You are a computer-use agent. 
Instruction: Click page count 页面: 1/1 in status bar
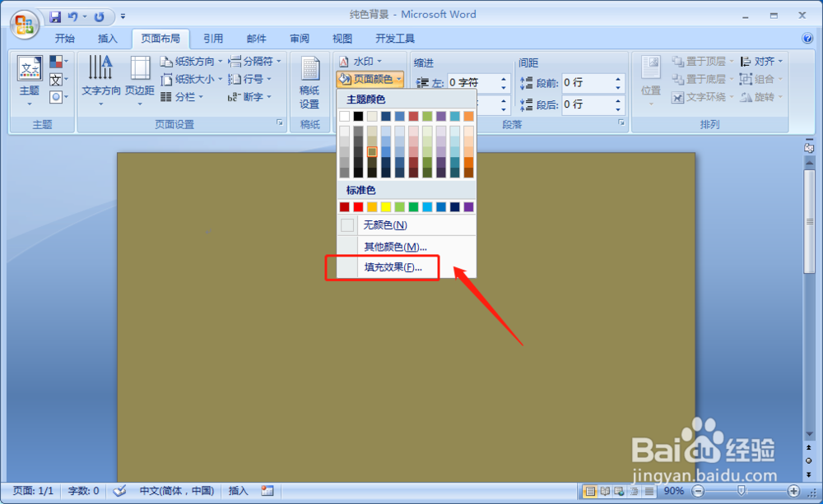tap(33, 491)
